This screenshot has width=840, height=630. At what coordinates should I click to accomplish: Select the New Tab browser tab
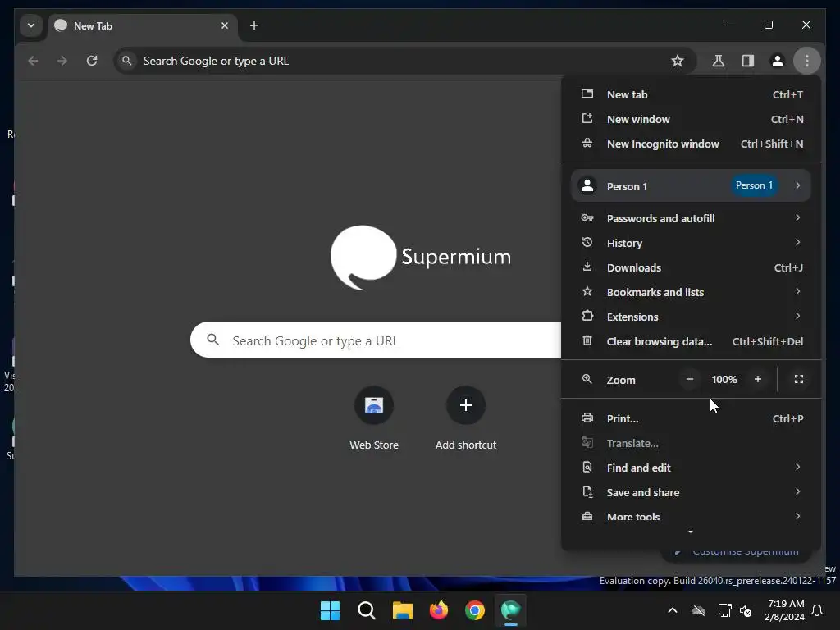143,25
